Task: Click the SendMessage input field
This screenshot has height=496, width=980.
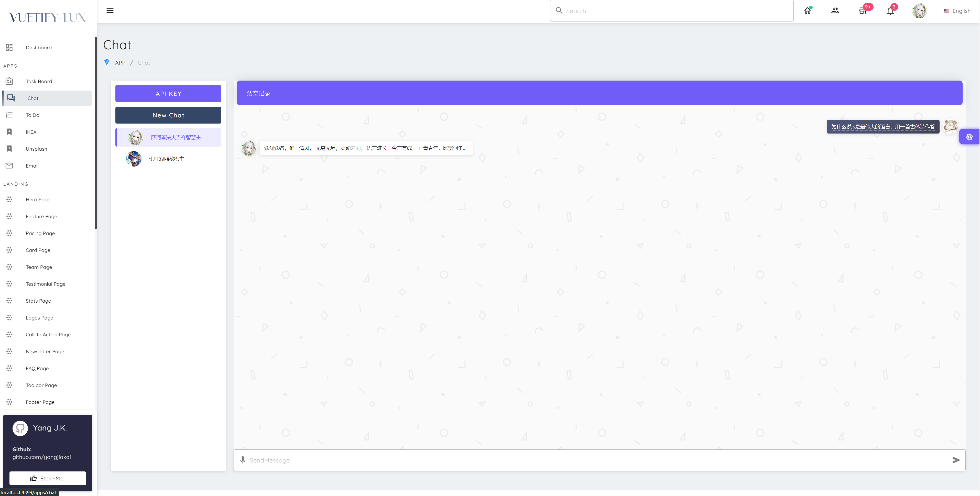Action: [593, 460]
